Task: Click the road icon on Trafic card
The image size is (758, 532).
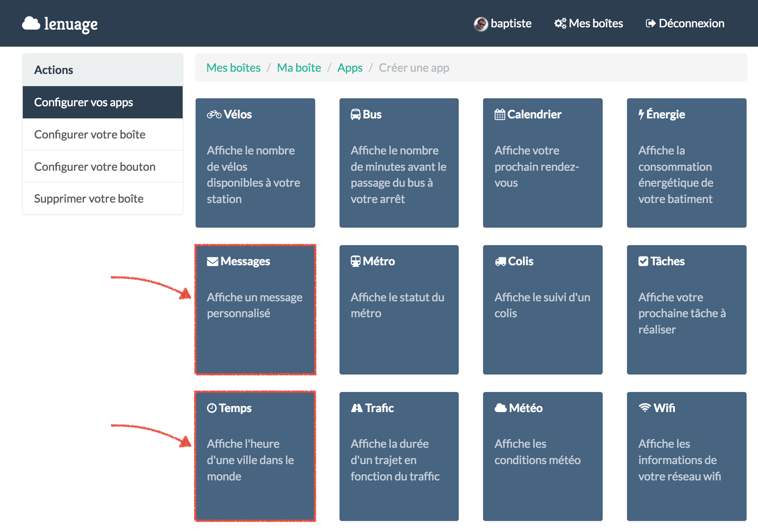Action: (356, 408)
